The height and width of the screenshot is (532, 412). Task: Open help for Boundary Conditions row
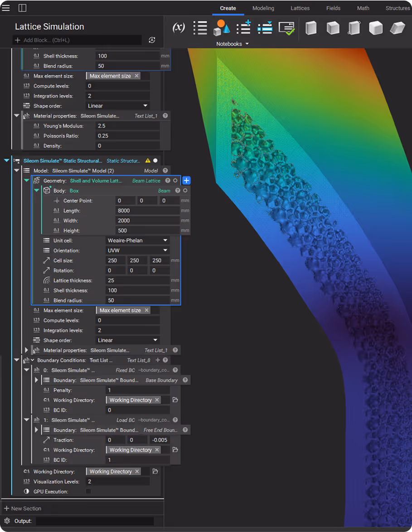[165, 360]
